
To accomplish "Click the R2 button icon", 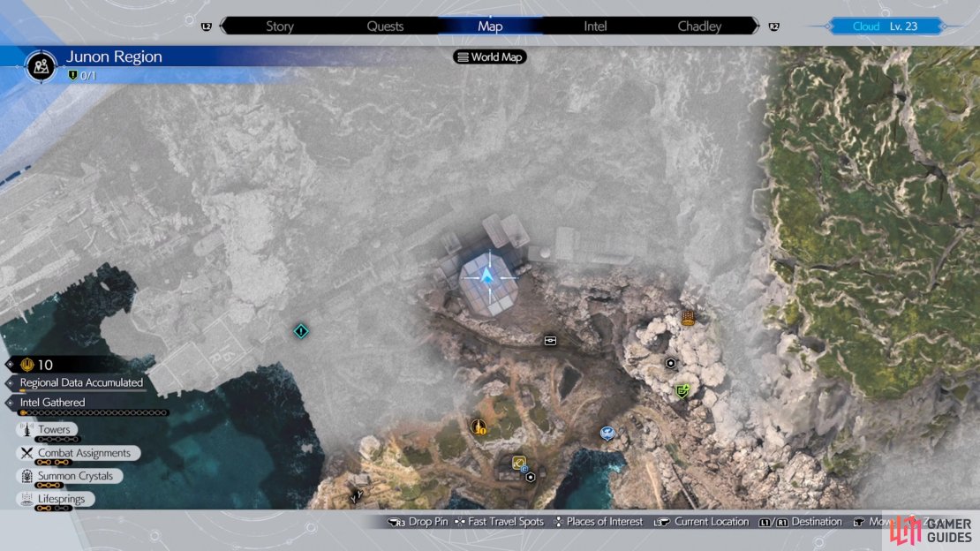I will point(773,26).
